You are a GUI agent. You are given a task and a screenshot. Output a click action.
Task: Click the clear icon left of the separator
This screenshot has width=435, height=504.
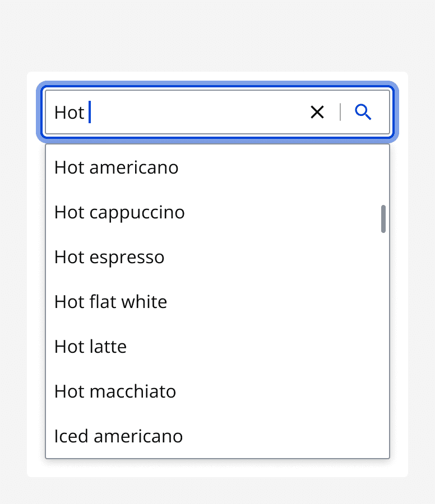pyautogui.click(x=317, y=112)
